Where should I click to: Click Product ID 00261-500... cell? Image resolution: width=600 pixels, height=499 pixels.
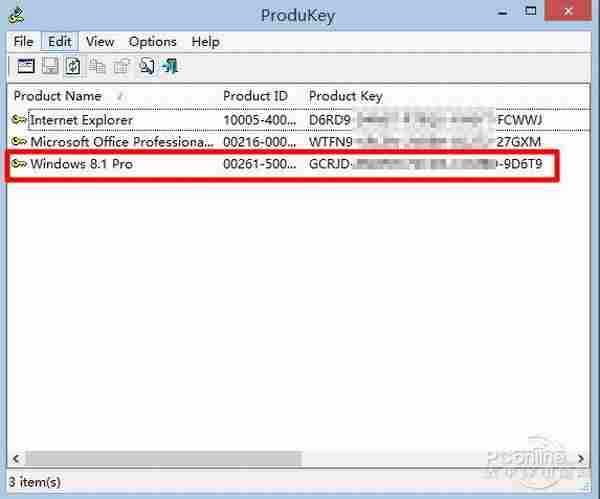259,164
